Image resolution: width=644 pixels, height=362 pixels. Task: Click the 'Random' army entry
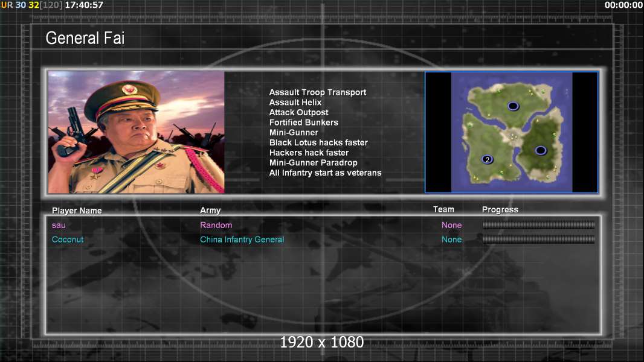[216, 225]
